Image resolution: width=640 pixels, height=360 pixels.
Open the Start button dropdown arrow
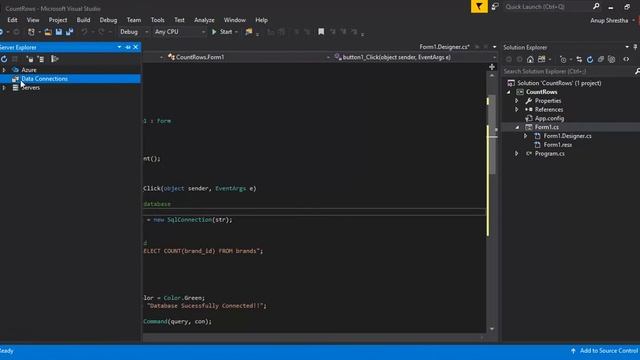(236, 32)
